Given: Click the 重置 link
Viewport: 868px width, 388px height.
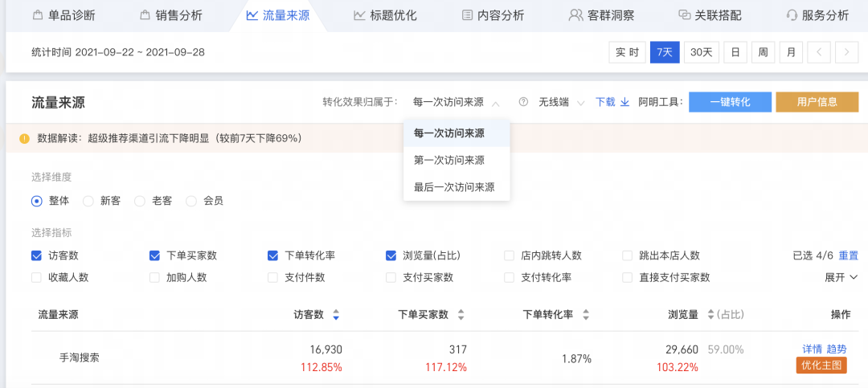Looking at the screenshot, I should (x=848, y=255).
